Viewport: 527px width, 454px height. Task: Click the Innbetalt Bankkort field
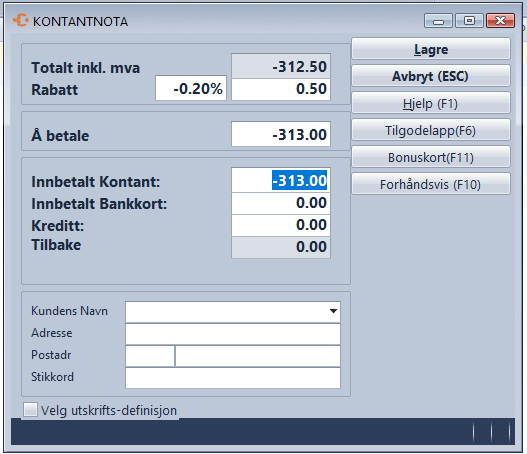(281, 203)
